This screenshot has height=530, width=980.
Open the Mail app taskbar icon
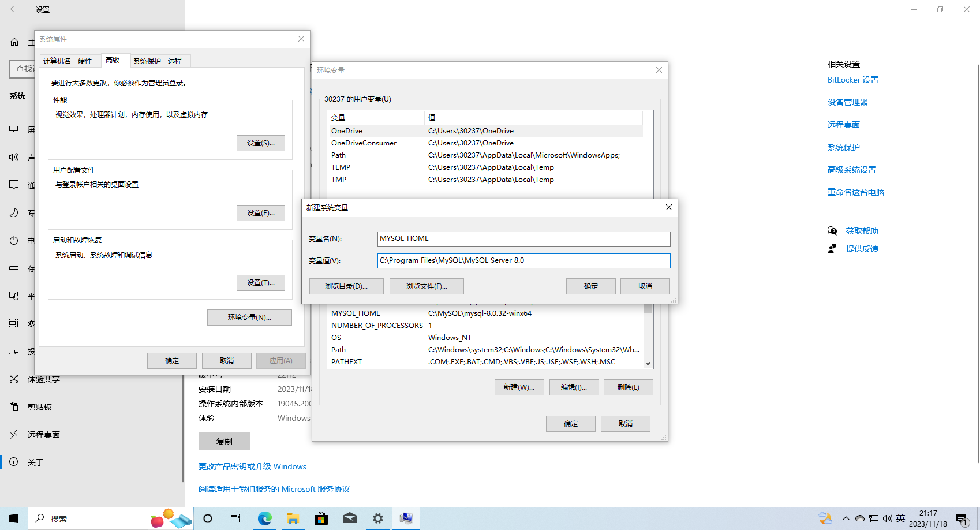point(350,518)
